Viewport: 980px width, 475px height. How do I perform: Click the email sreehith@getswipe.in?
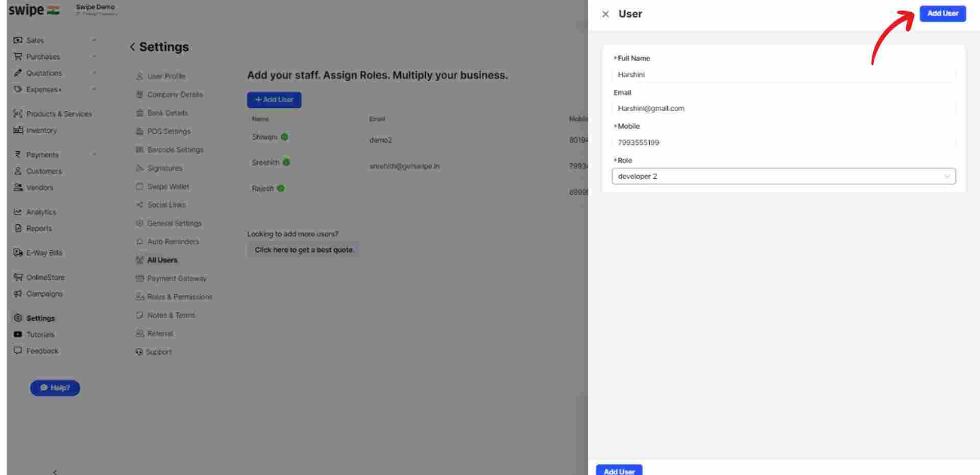[404, 166]
